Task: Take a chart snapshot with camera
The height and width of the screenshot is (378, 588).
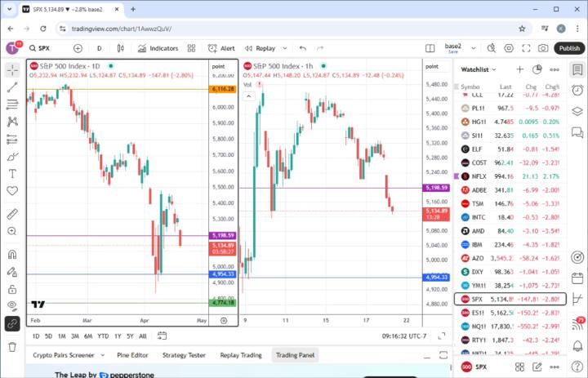Action: 543,48
